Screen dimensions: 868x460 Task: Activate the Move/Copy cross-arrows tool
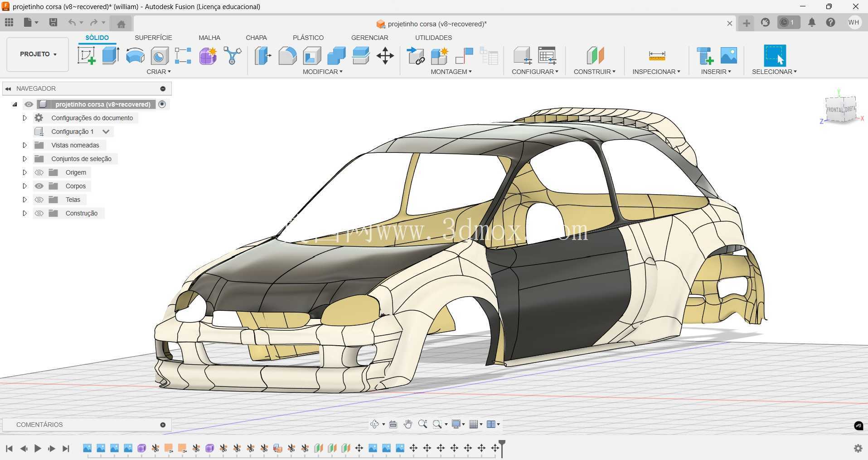pos(385,56)
